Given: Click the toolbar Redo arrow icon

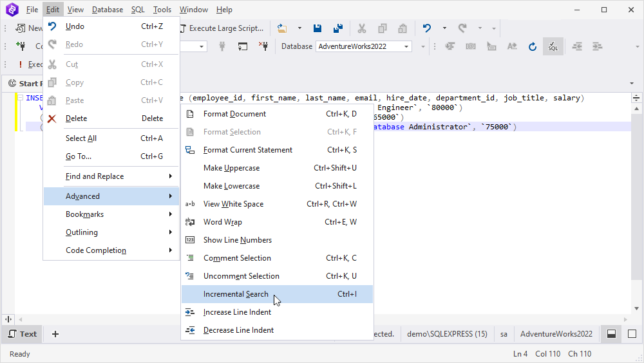Looking at the screenshot, I should pyautogui.click(x=462, y=28).
